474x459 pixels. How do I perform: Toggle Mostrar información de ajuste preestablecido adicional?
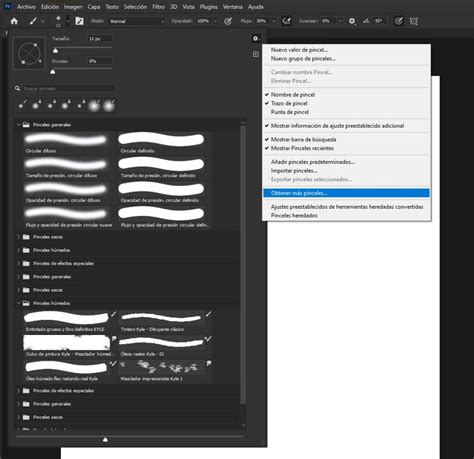pyautogui.click(x=337, y=126)
